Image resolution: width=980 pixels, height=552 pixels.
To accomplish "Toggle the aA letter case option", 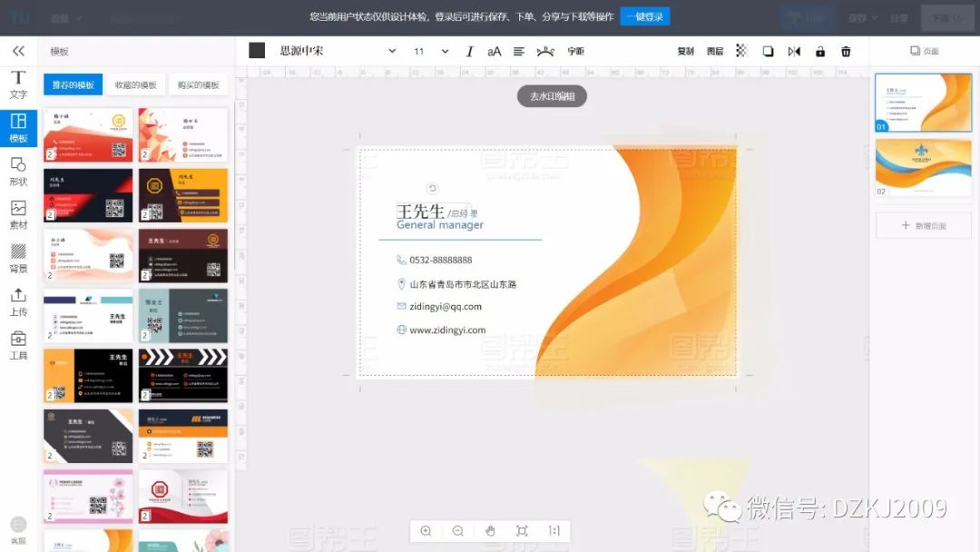I will pos(494,52).
